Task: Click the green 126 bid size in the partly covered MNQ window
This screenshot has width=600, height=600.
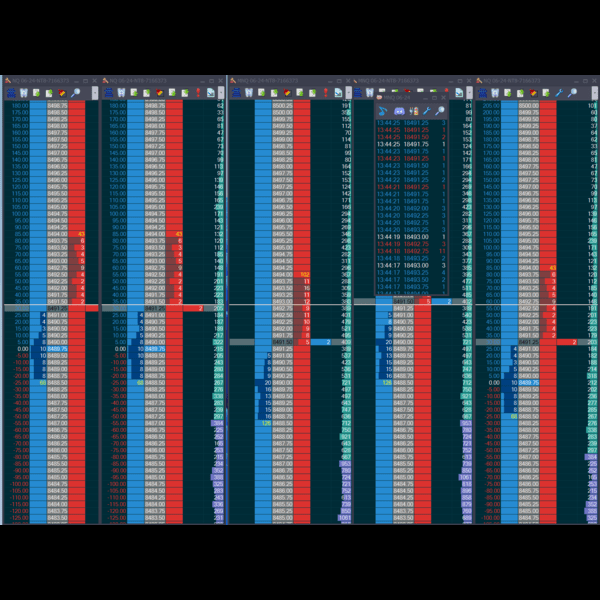Action: click(x=387, y=383)
